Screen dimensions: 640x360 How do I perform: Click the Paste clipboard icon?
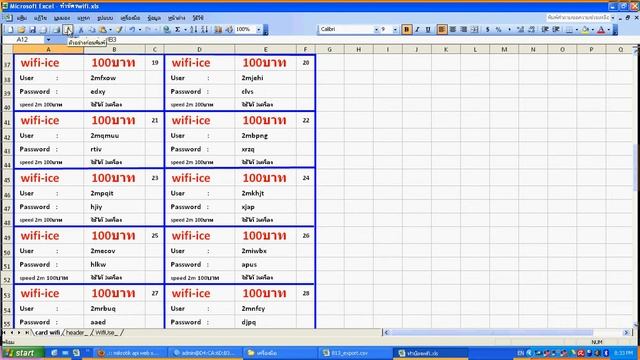102,29
